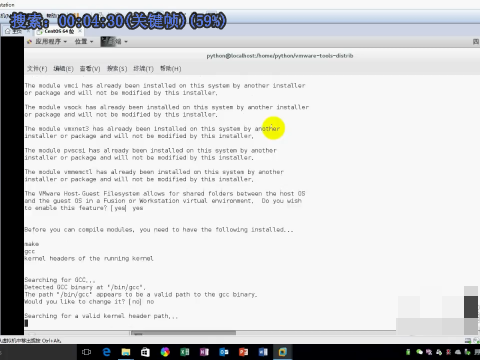Viewport: 480px width, 360px height.
Task: Open Word from the taskbar
Action: [x=263, y=352]
